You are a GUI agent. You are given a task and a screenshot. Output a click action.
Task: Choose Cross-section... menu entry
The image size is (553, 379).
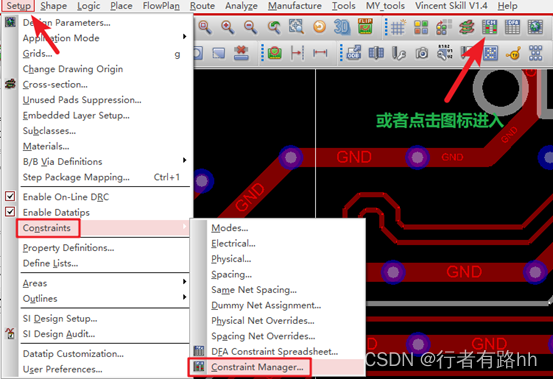[55, 85]
